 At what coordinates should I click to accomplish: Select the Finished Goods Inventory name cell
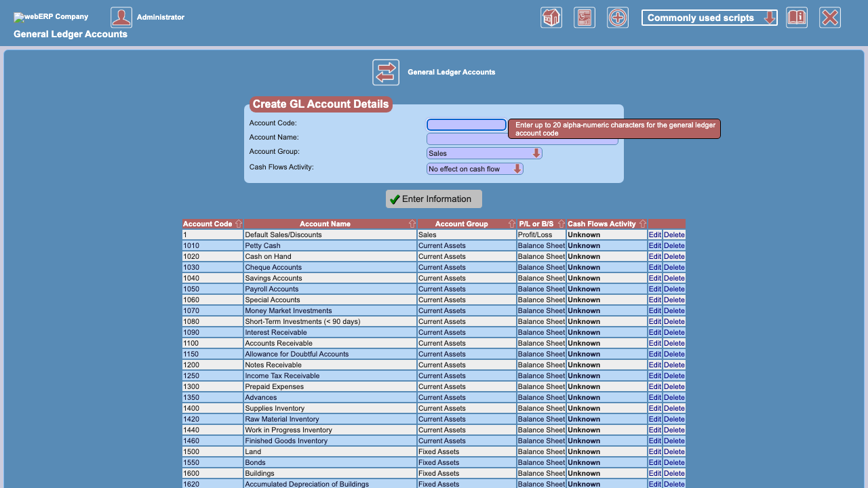[330, 441]
